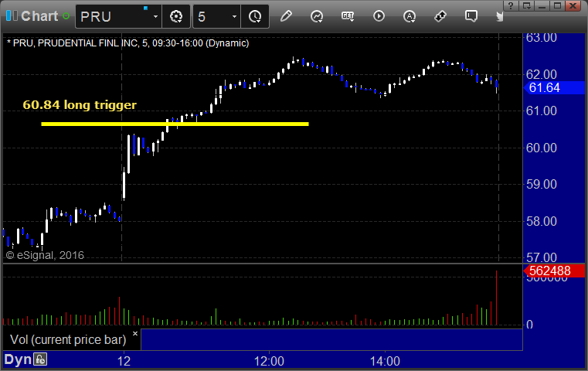The height and width of the screenshot is (371, 588).
Task: Select the pencil drawing tool
Action: 286,16
